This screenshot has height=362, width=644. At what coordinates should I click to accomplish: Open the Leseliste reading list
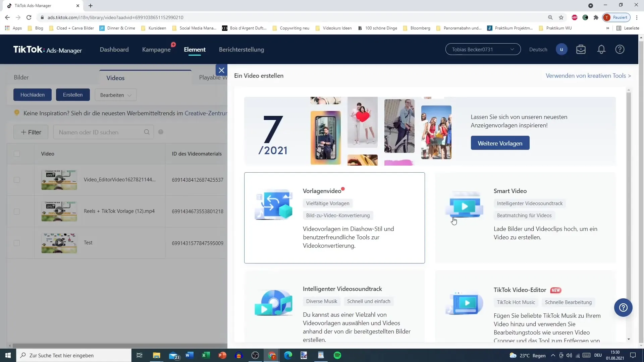[x=628, y=28]
